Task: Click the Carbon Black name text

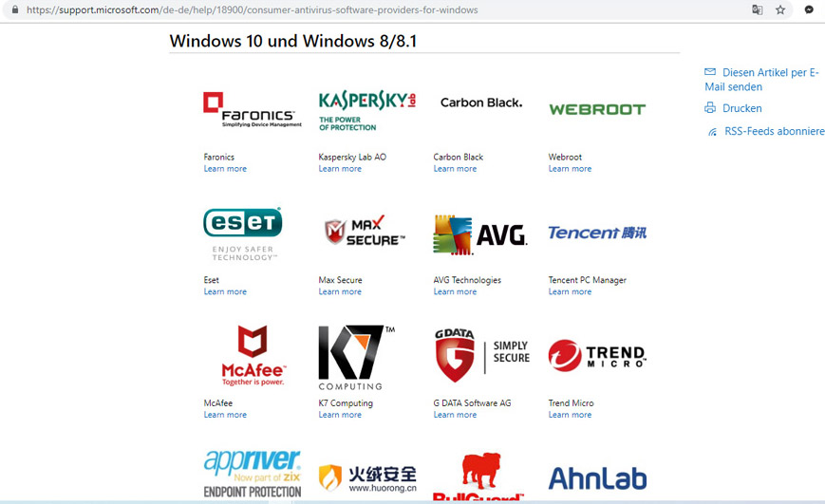Action: pos(459,158)
